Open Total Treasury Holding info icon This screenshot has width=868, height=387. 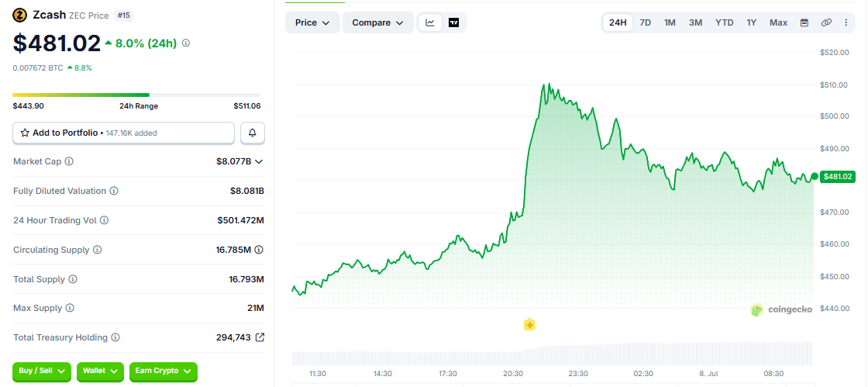click(x=115, y=337)
